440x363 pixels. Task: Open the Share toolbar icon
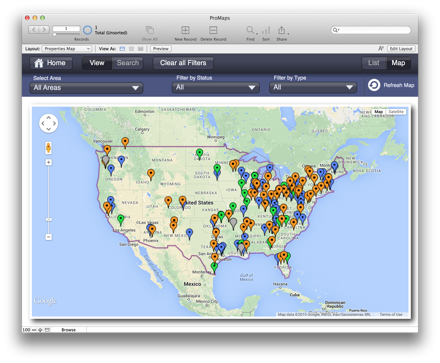[282, 30]
